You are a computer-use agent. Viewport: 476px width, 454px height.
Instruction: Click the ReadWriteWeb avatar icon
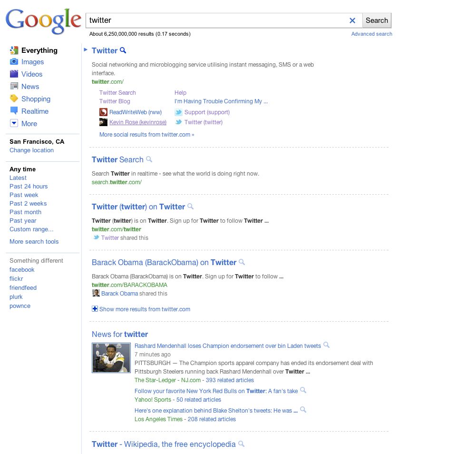tap(103, 112)
